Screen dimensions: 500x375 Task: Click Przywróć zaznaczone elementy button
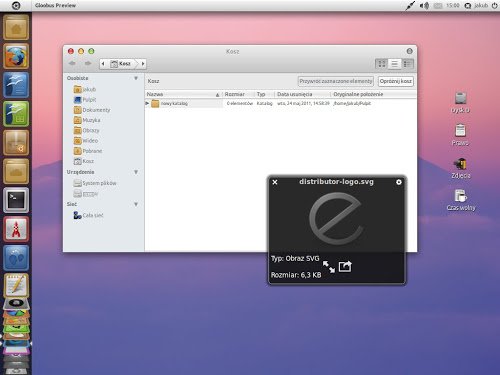[336, 81]
